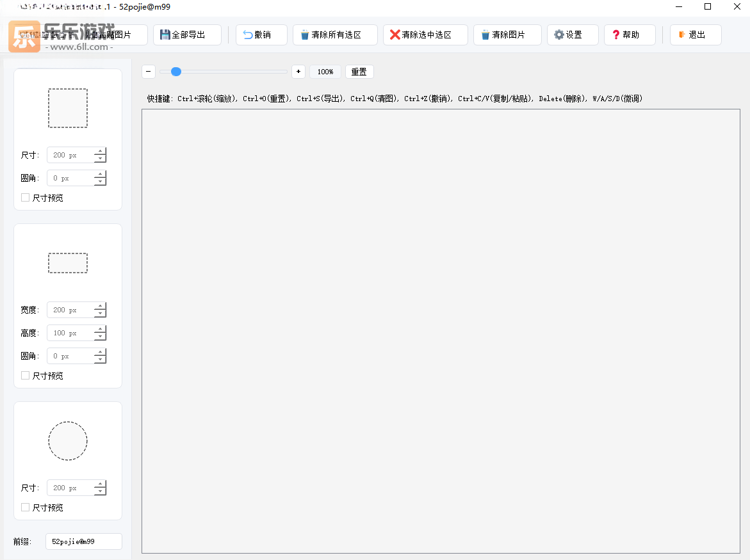Click the Export All (全部导出) save icon
The width and height of the screenshot is (750, 560).
coord(165,35)
